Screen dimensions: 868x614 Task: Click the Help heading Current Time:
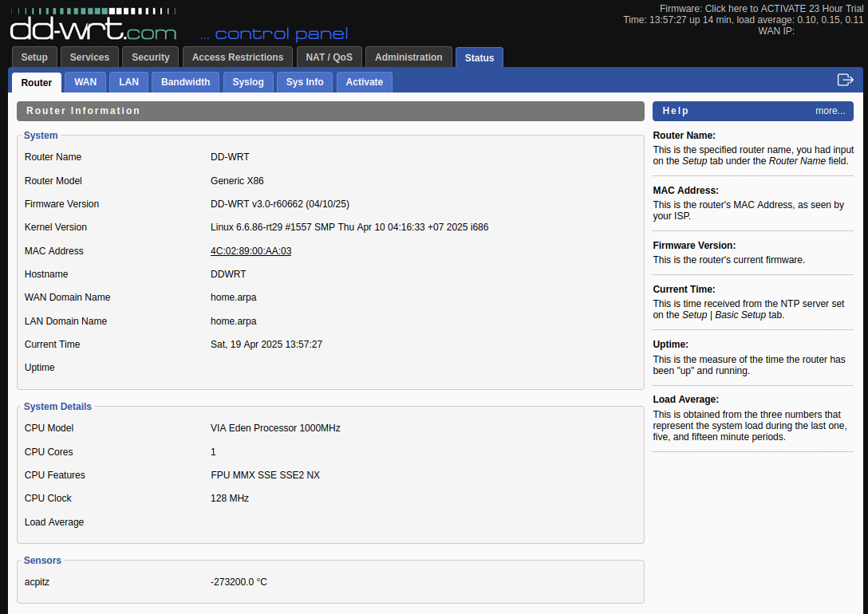point(684,289)
